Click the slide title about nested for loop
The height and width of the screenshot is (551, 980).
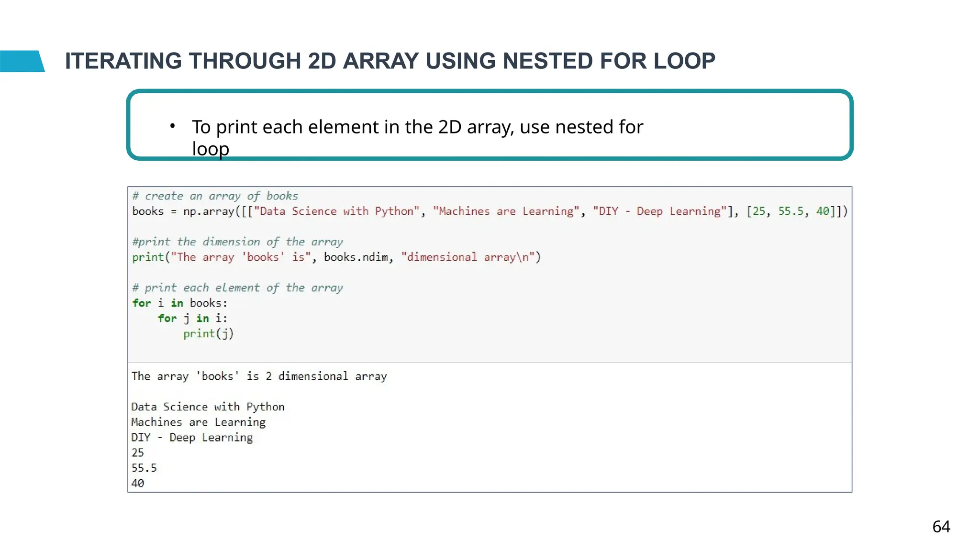pos(390,61)
